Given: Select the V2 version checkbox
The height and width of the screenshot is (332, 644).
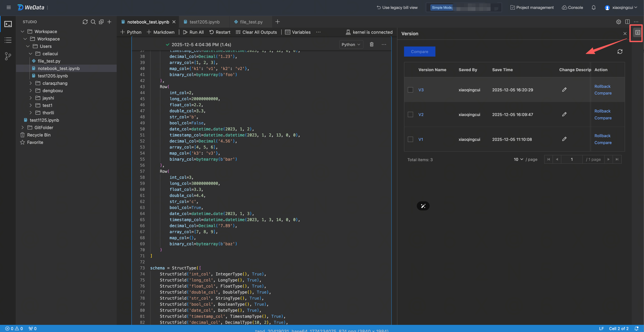Looking at the screenshot, I should 410,114.
